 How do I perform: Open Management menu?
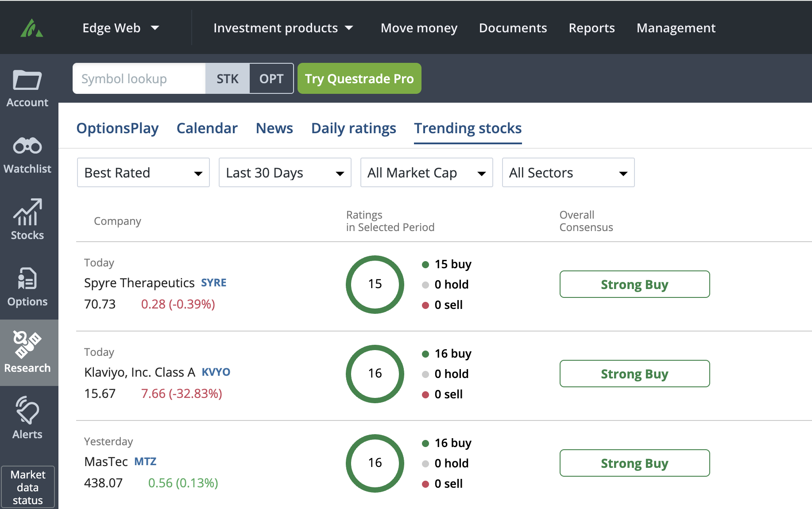tap(676, 28)
